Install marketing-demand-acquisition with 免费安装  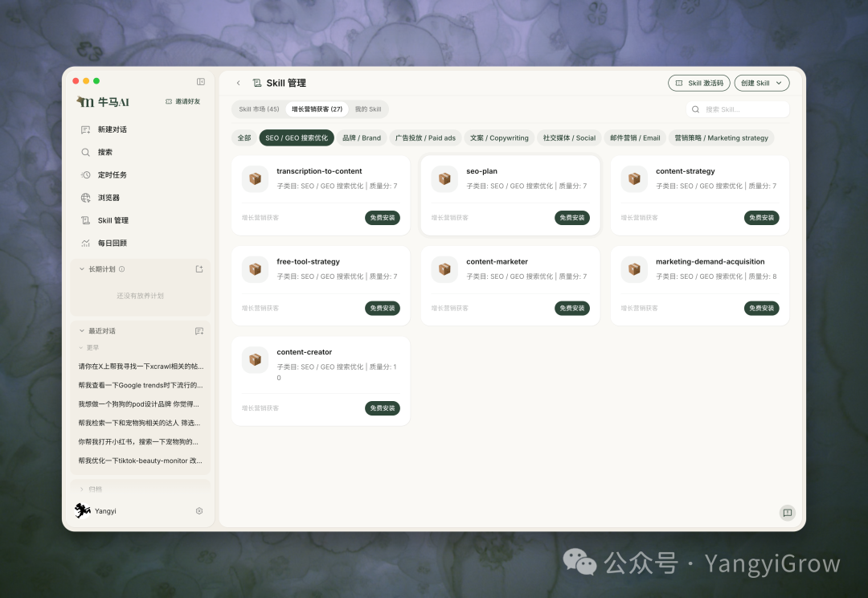click(762, 308)
